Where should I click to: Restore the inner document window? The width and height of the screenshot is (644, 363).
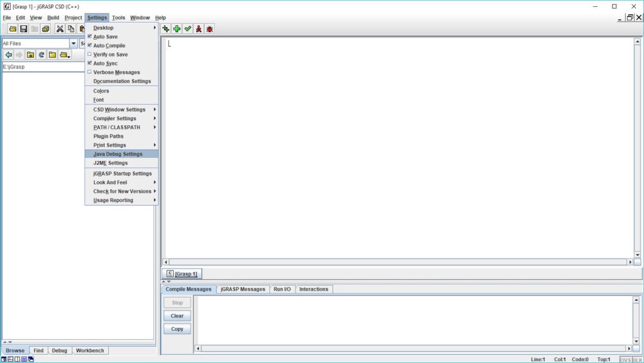click(629, 18)
